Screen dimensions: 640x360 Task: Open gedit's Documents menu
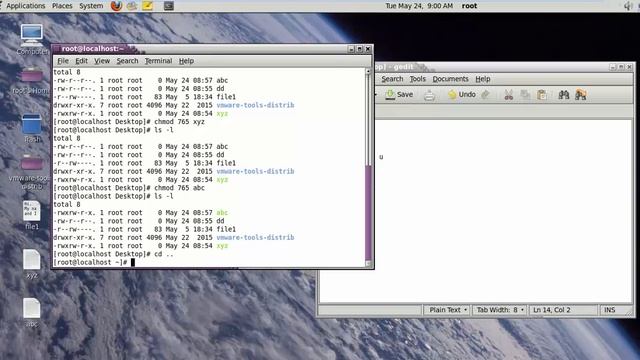pyautogui.click(x=450, y=79)
